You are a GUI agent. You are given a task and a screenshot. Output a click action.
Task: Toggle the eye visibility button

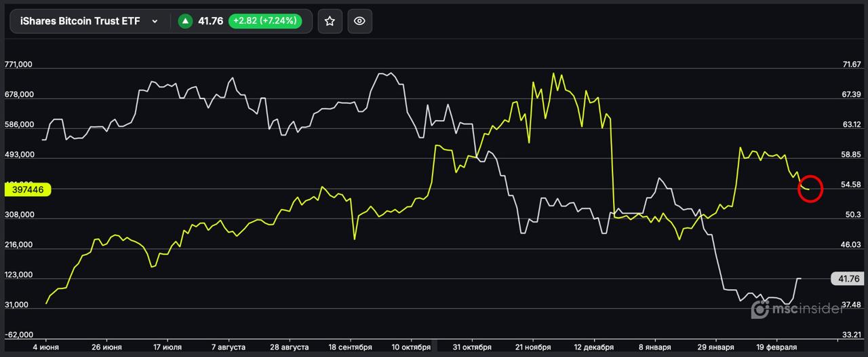point(359,21)
